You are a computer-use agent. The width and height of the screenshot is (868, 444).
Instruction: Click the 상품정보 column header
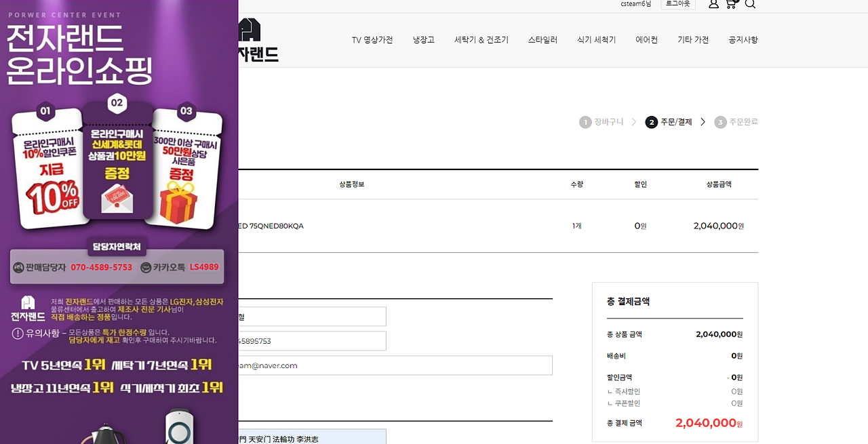coord(352,184)
